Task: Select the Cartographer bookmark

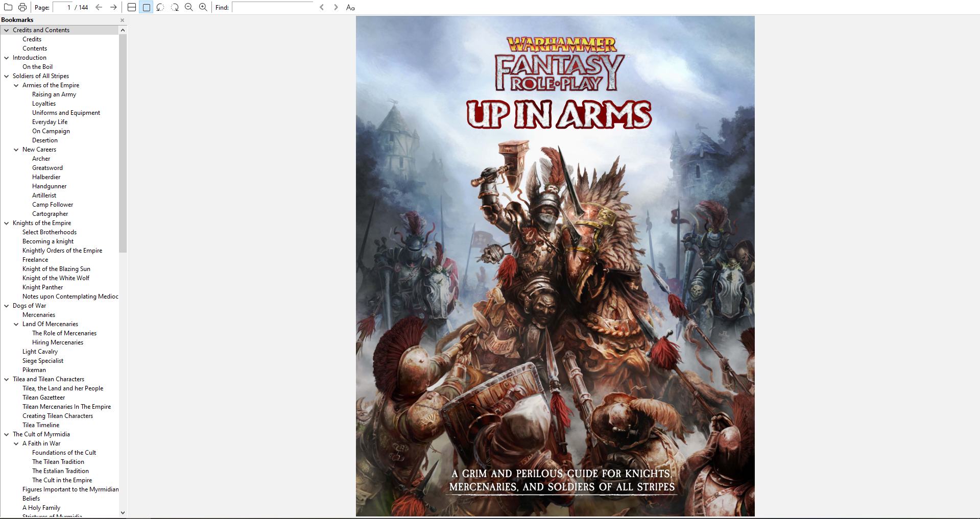Action: [50, 214]
